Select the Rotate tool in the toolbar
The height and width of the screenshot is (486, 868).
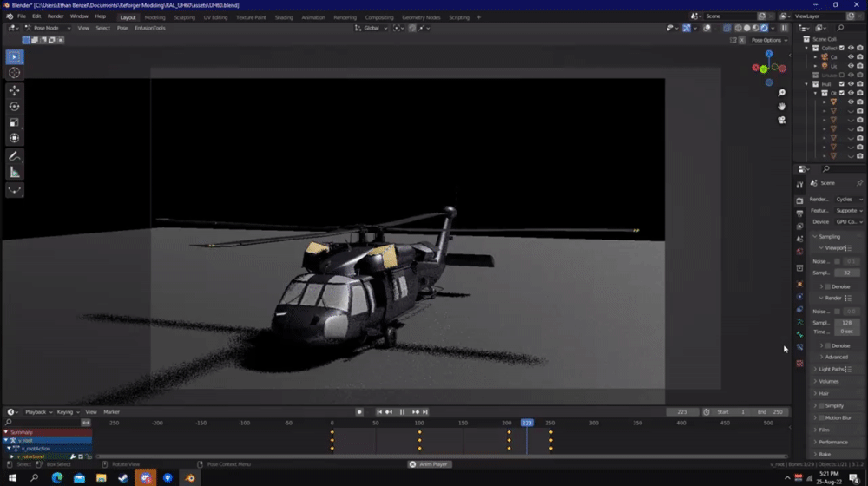click(x=15, y=106)
